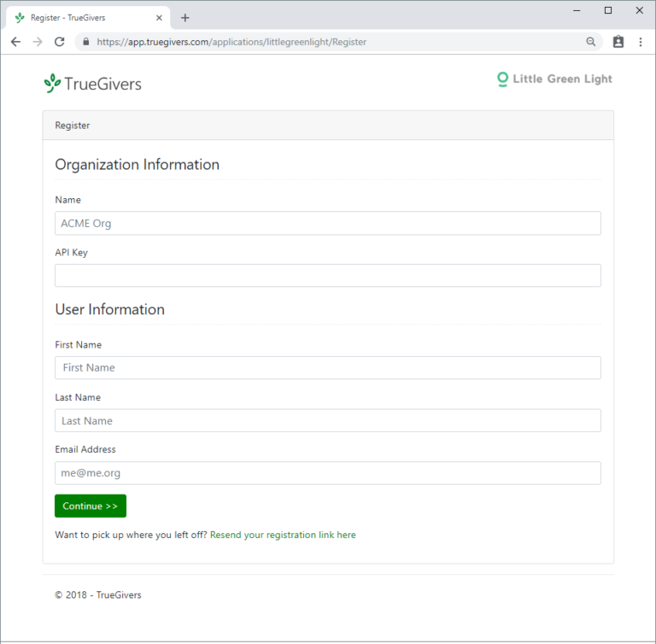Close the Register - TrueGivers tab
The height and width of the screenshot is (644, 656).
coord(159,18)
